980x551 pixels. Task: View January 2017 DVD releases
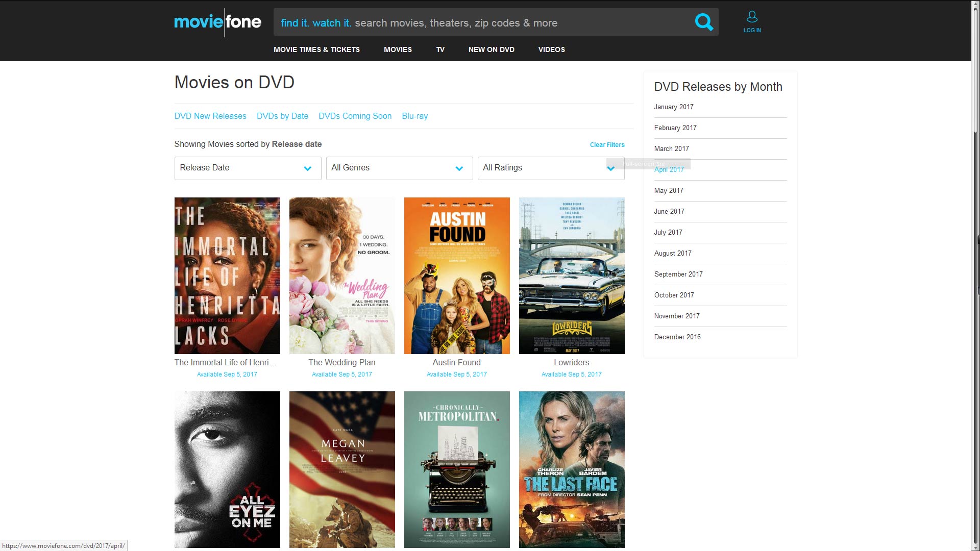point(674,107)
